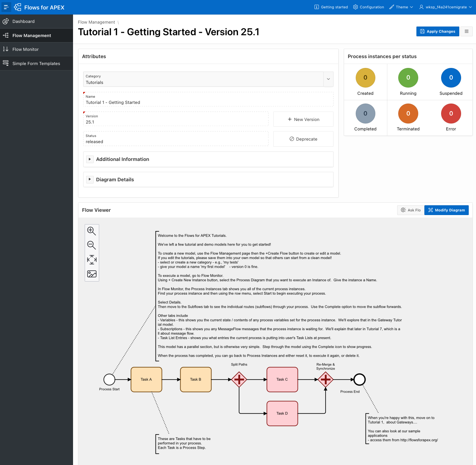Click the Flow Viewer heading
The image size is (476, 465).
click(x=96, y=210)
